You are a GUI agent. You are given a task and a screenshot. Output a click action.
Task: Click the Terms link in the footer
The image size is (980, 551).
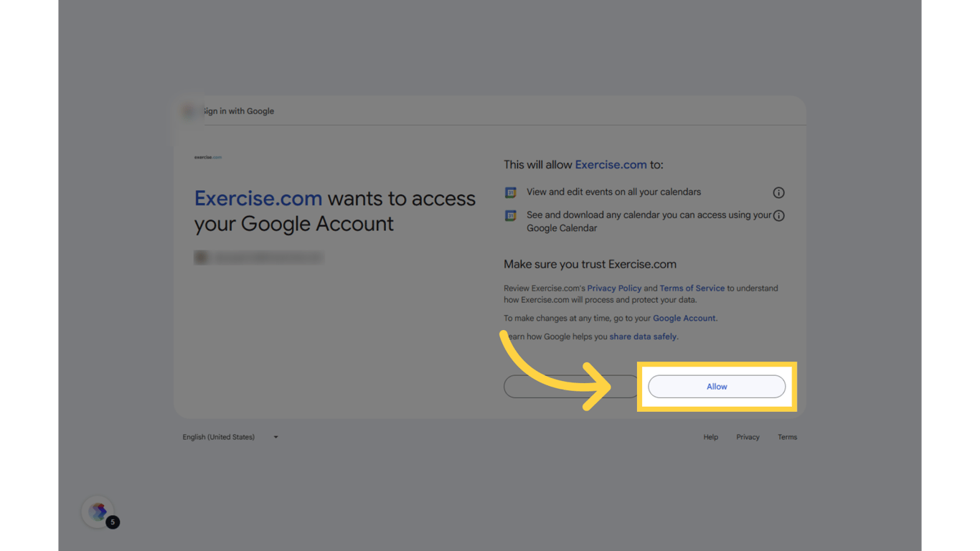[x=787, y=437]
